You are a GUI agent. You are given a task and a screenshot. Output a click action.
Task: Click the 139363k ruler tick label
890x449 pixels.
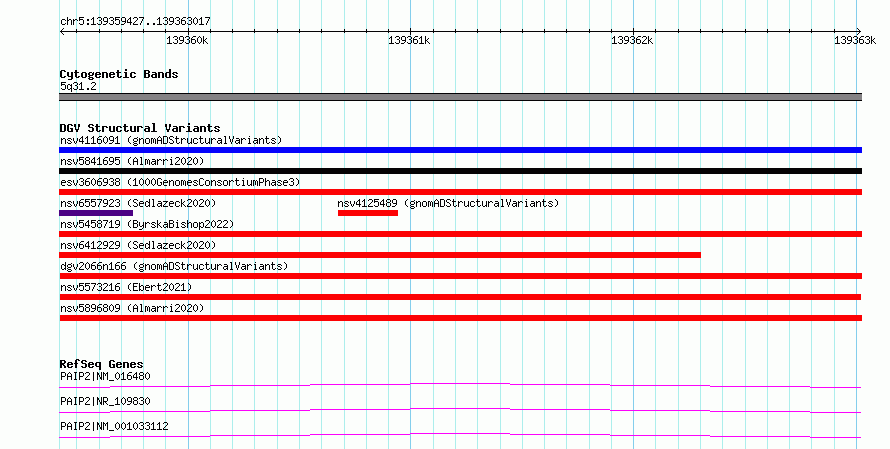pos(855,41)
